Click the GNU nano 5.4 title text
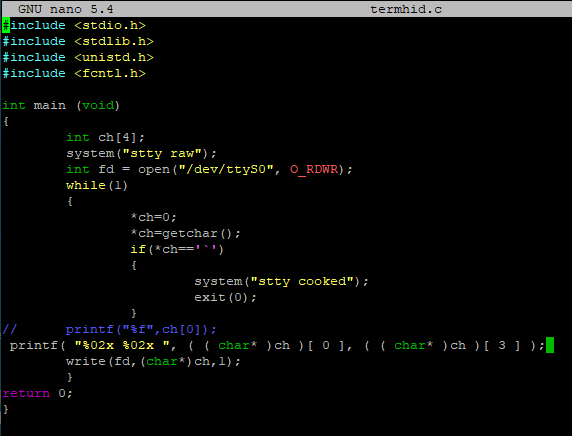The width and height of the screenshot is (572, 436). tap(66, 9)
